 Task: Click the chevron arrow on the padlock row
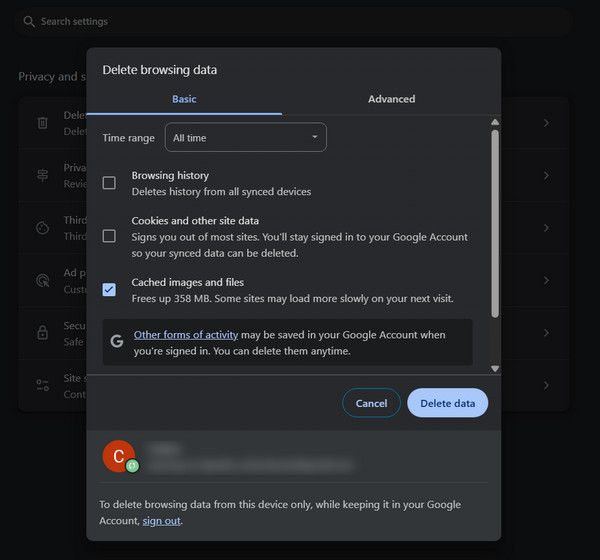pyautogui.click(x=546, y=332)
